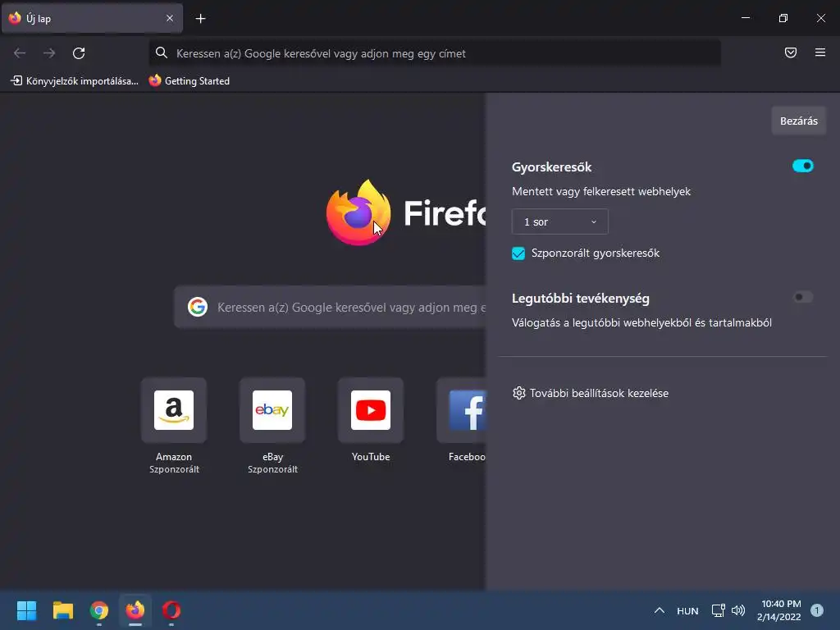Open the network status tray icon
The height and width of the screenshot is (630, 840).
718,610
